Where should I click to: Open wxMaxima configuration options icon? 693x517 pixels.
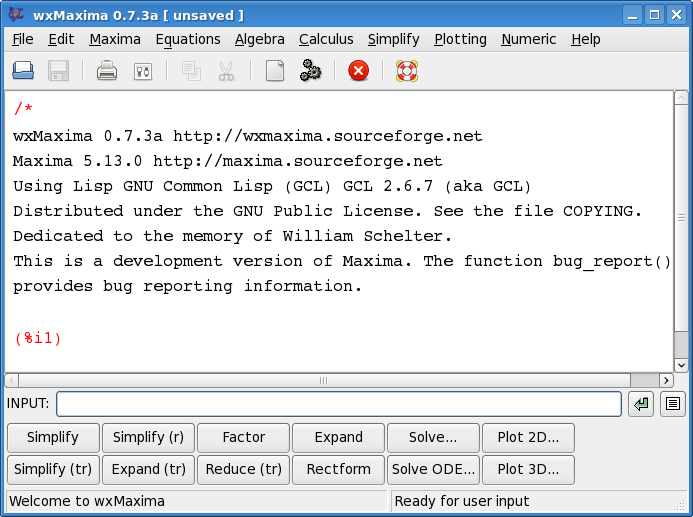142,71
